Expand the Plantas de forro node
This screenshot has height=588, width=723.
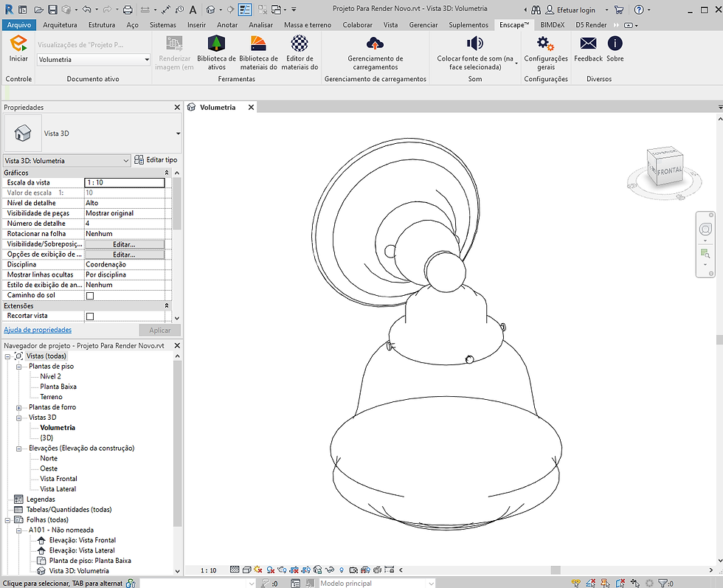[x=19, y=408]
